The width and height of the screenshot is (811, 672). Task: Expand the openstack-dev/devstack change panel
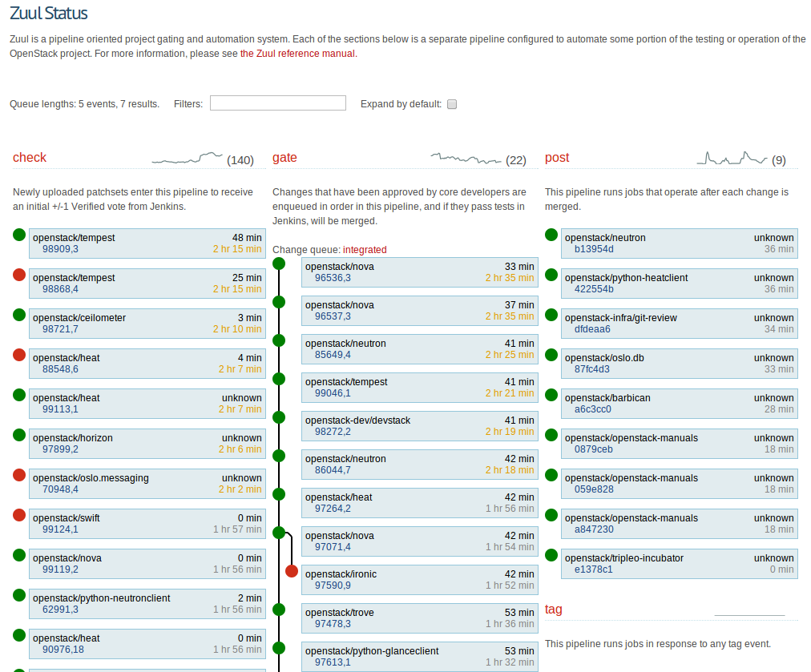point(419,426)
